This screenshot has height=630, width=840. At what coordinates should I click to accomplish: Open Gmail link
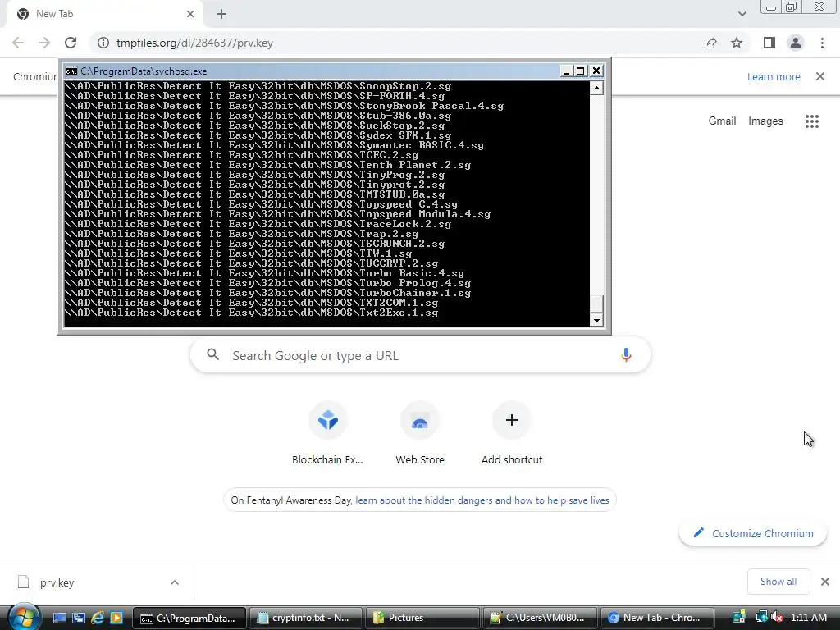pyautogui.click(x=722, y=121)
